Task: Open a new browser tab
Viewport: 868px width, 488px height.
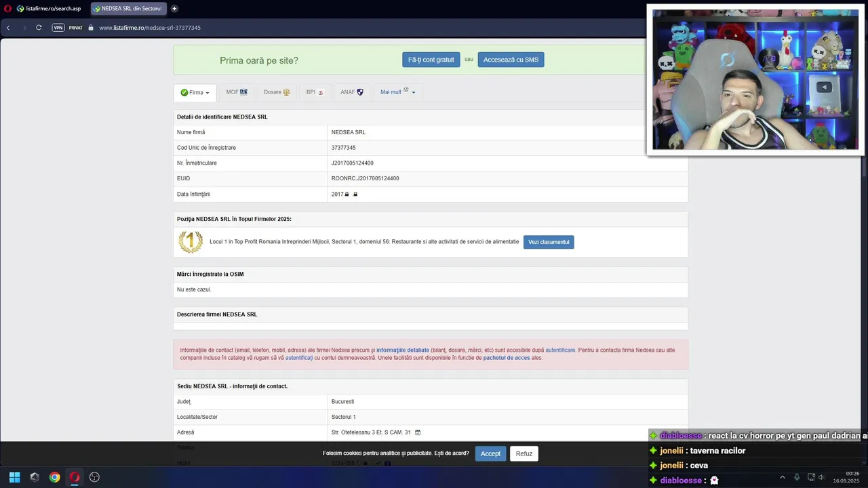Action: pos(174,9)
